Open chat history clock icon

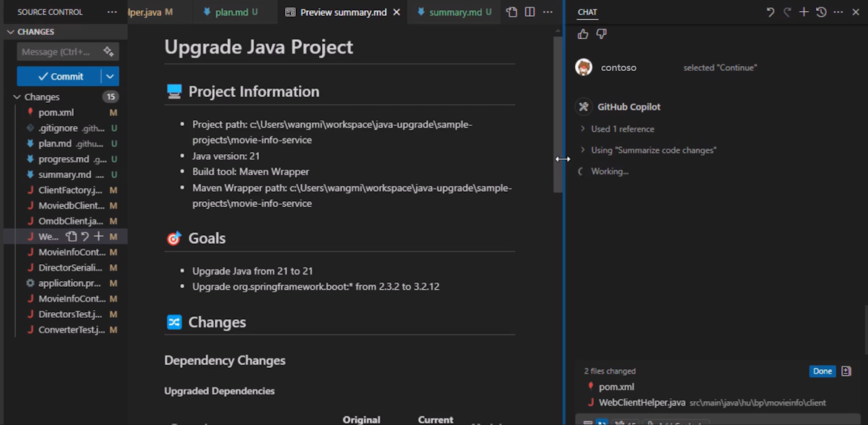[x=821, y=12]
